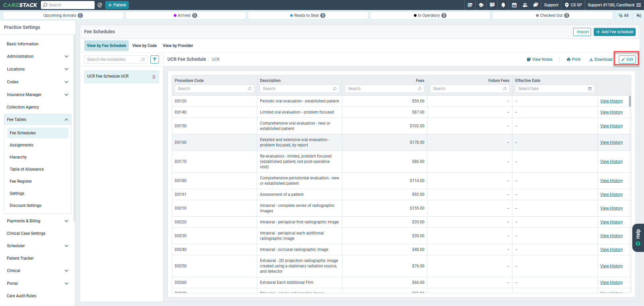Click the filter icon beside fee schedule search
Viewport: 644px width, 306px height.
tap(155, 59)
